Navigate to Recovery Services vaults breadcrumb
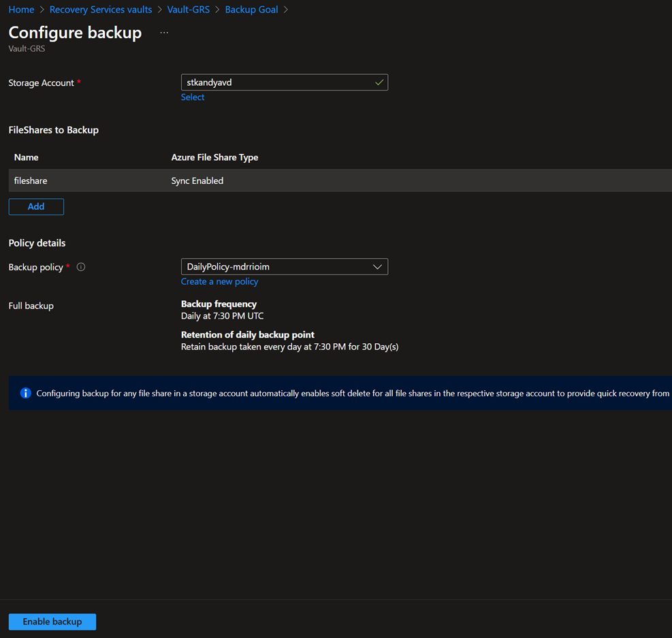This screenshot has width=672, height=638. click(x=101, y=10)
